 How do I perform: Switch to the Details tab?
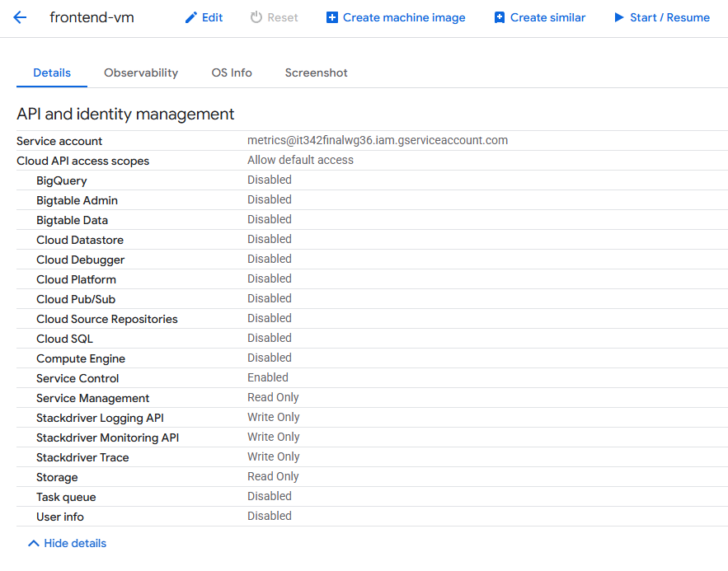pyautogui.click(x=52, y=73)
